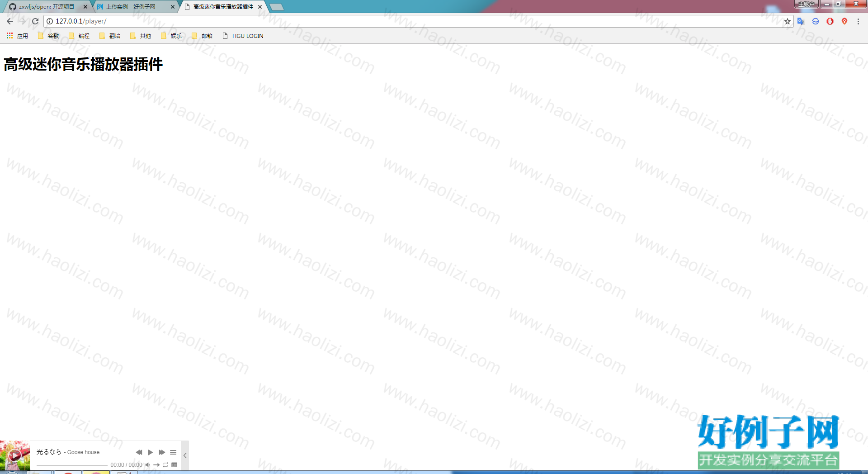
Task: View site information icon in address bar
Action: tap(50, 21)
